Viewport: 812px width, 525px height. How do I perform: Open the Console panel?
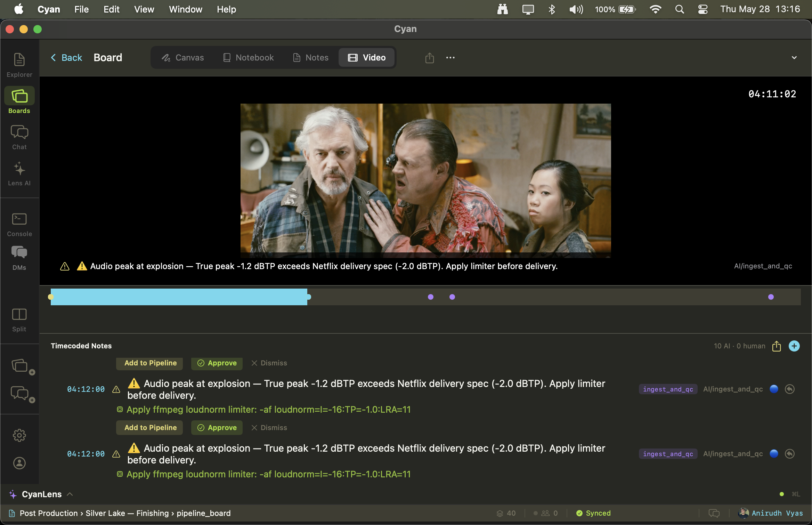pyautogui.click(x=19, y=224)
